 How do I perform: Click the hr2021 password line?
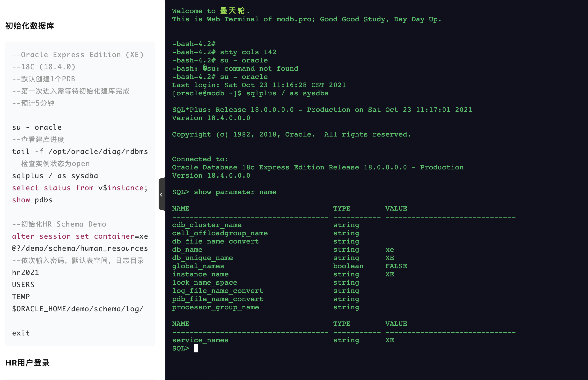coord(25,273)
